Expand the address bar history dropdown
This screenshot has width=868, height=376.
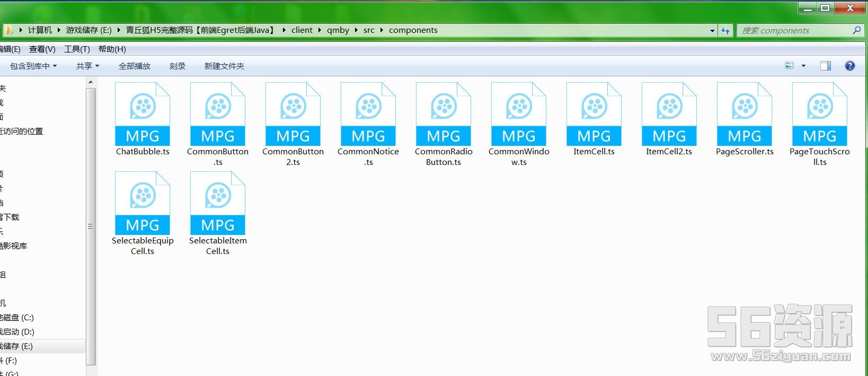[712, 31]
